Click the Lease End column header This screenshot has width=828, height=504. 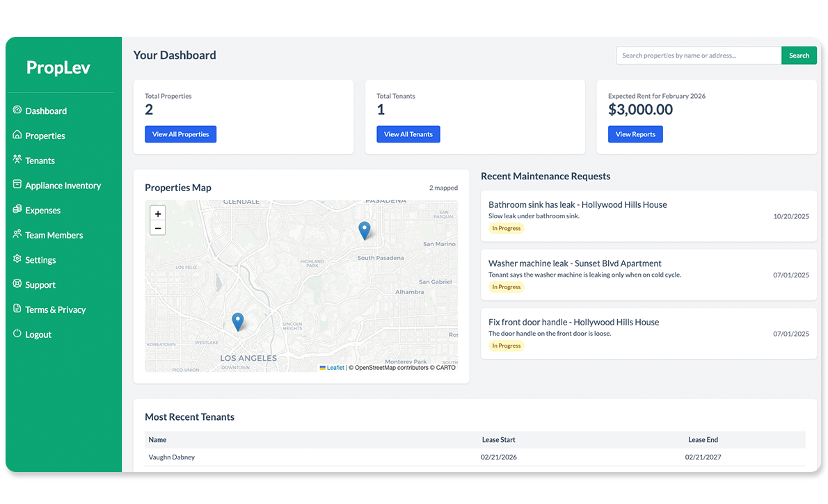(x=703, y=439)
